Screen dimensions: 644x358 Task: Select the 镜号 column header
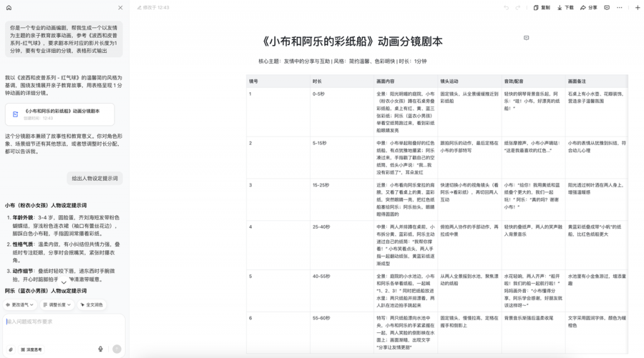(278, 81)
